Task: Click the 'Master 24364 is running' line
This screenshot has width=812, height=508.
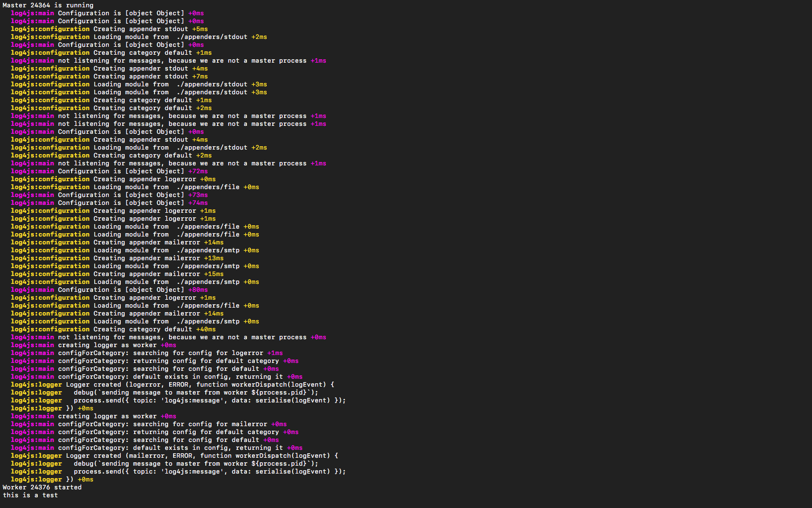Action: click(45, 5)
